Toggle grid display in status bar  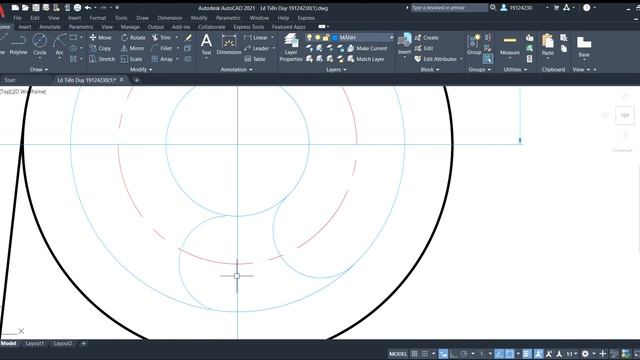[x=414, y=354]
